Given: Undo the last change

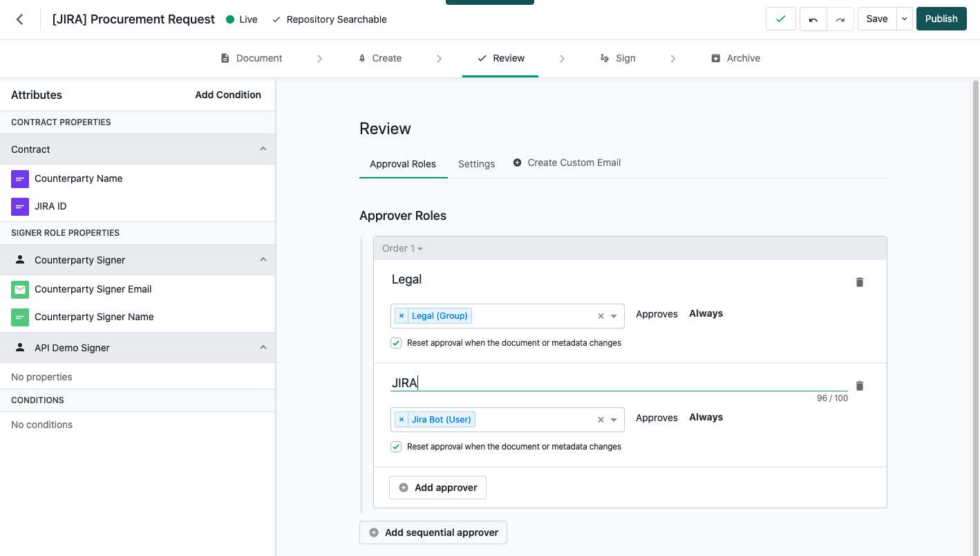Looking at the screenshot, I should (813, 19).
